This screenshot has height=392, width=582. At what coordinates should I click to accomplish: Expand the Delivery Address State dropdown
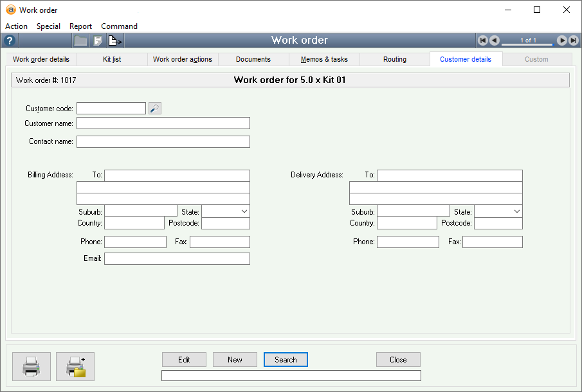click(x=516, y=211)
